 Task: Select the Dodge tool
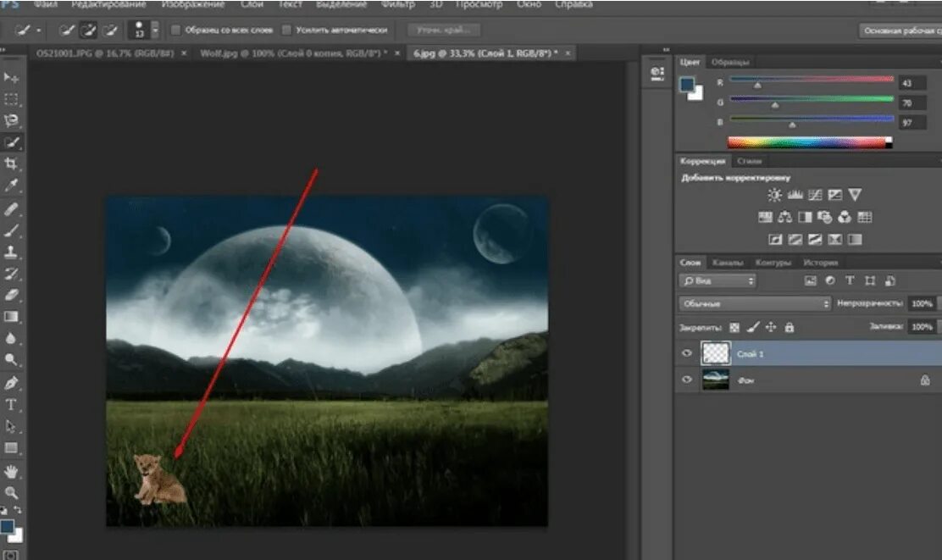click(x=11, y=359)
